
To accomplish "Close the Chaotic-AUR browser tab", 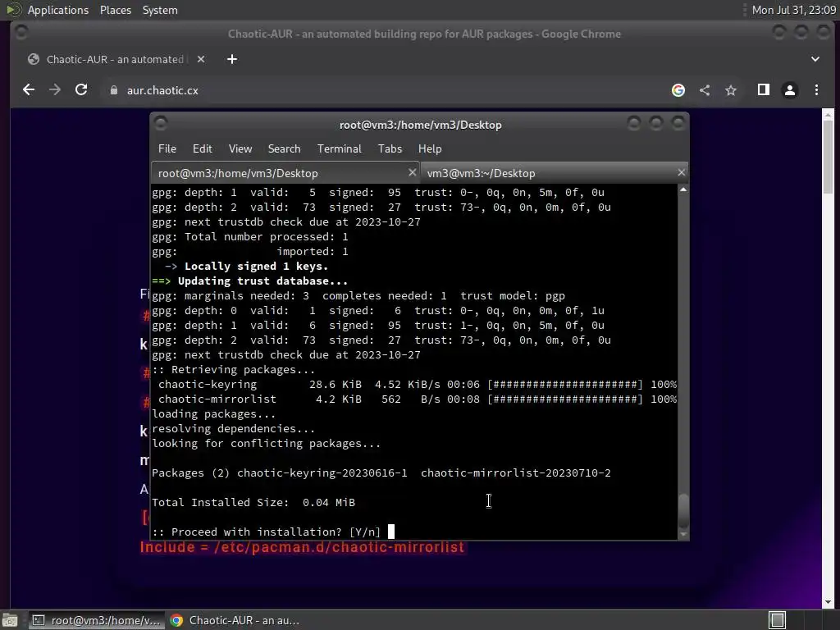I will click(x=201, y=59).
